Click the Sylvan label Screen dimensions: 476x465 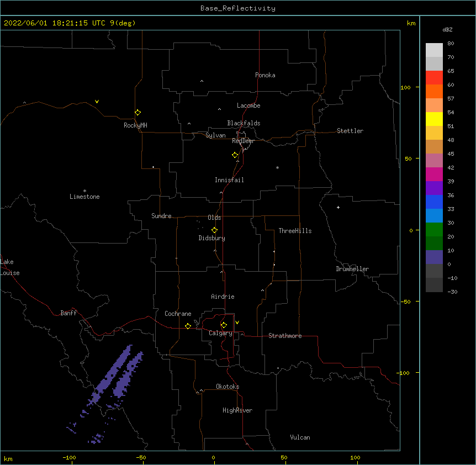[215, 135]
